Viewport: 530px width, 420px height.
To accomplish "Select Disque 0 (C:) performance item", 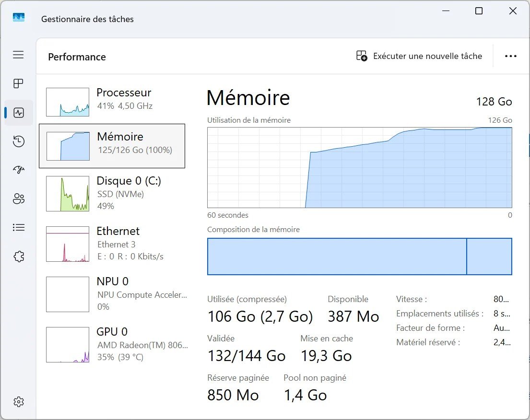I will 112,193.
